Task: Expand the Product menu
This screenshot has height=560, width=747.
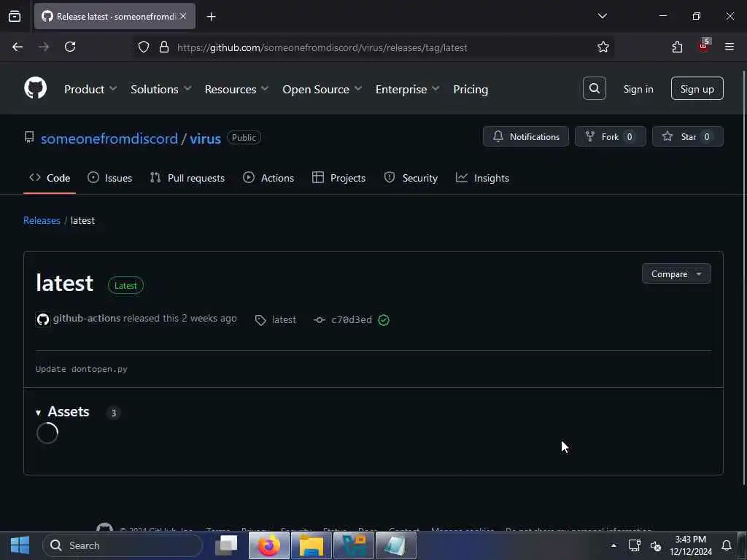Action: (x=90, y=89)
